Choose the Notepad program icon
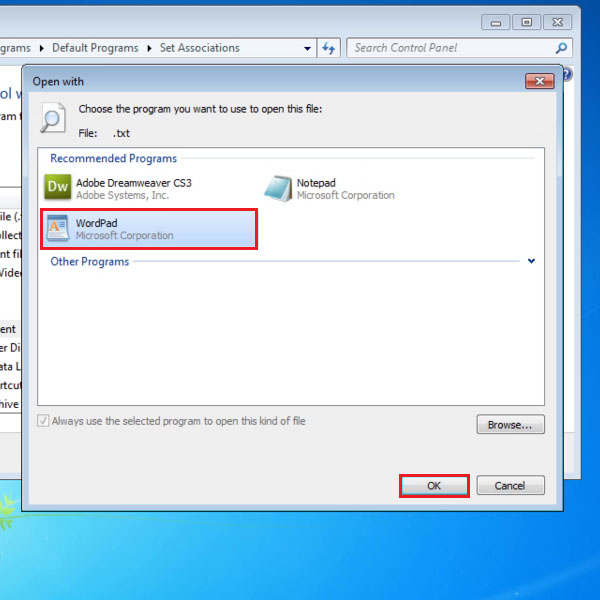600x600 pixels. point(279,188)
